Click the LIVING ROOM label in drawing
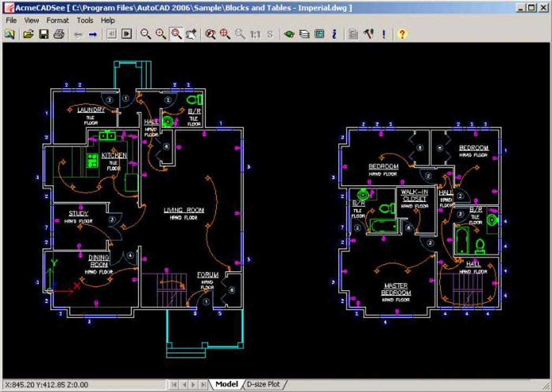 (184, 210)
